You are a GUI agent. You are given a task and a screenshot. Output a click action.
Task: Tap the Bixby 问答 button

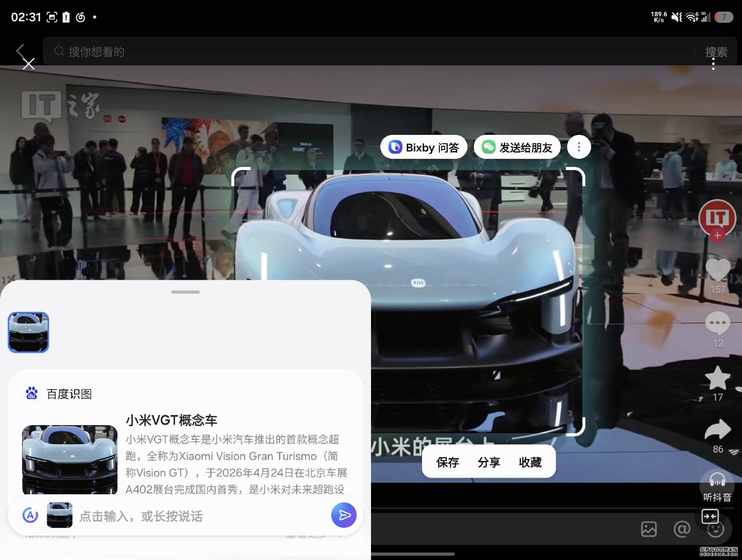coord(424,147)
